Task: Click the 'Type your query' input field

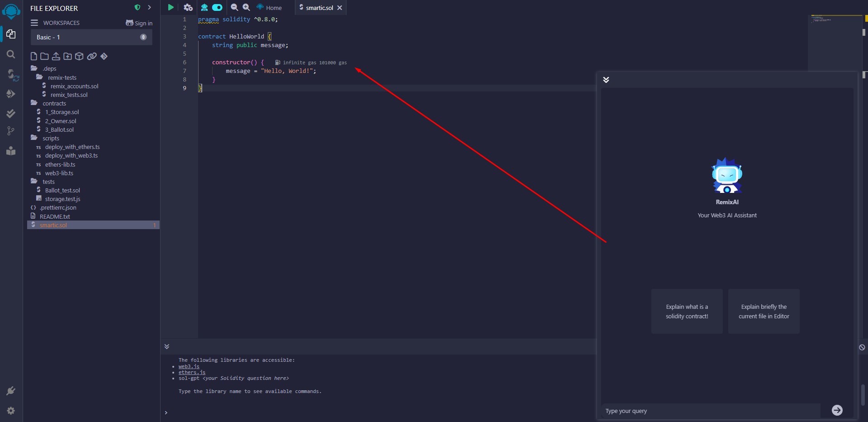Action: [x=710, y=411]
